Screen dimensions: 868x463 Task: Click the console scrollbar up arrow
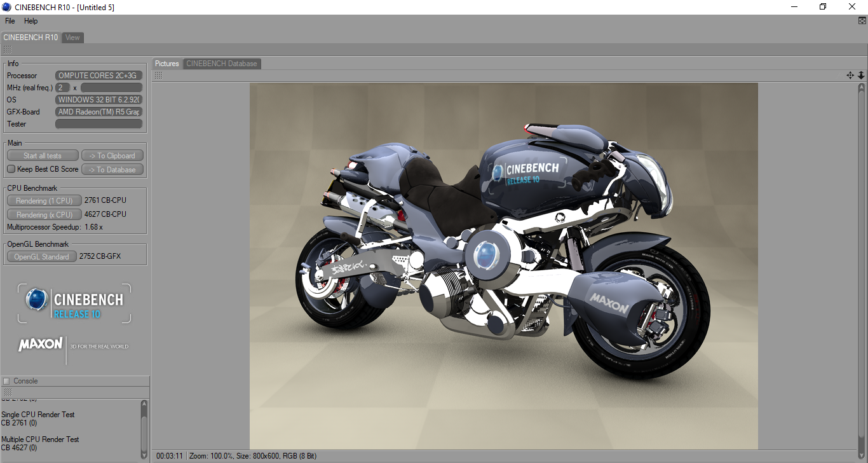(144, 404)
